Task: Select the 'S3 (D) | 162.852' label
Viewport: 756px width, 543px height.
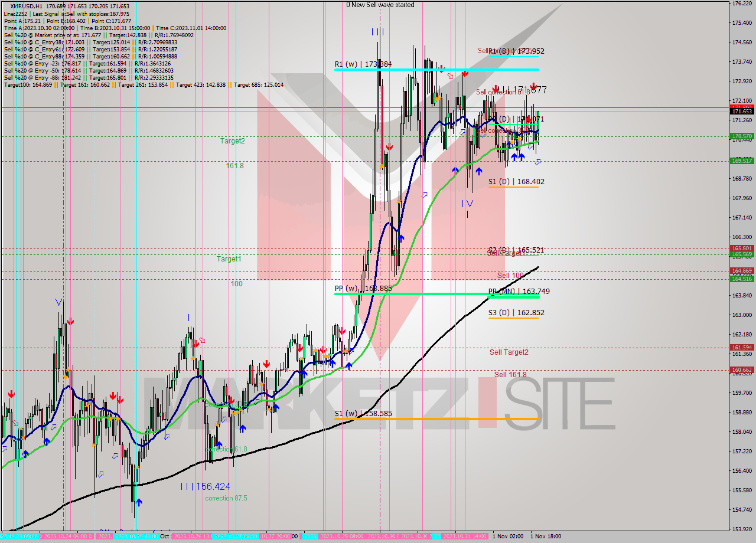Action: (x=516, y=313)
